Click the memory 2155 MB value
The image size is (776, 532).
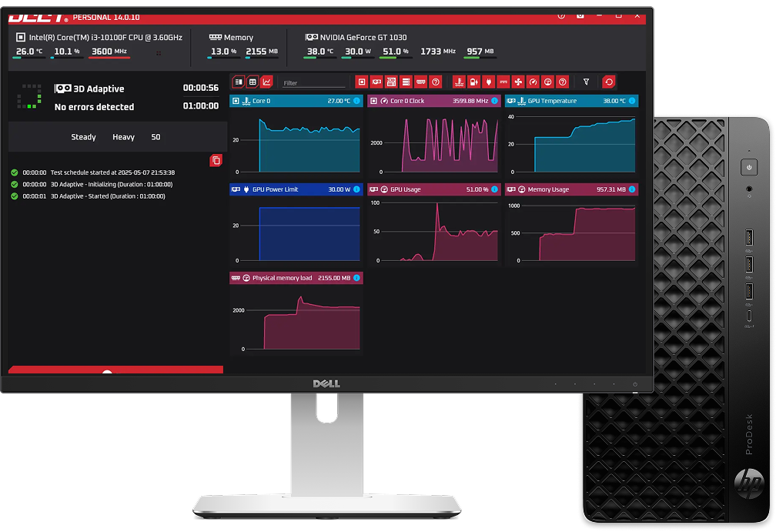point(262,52)
